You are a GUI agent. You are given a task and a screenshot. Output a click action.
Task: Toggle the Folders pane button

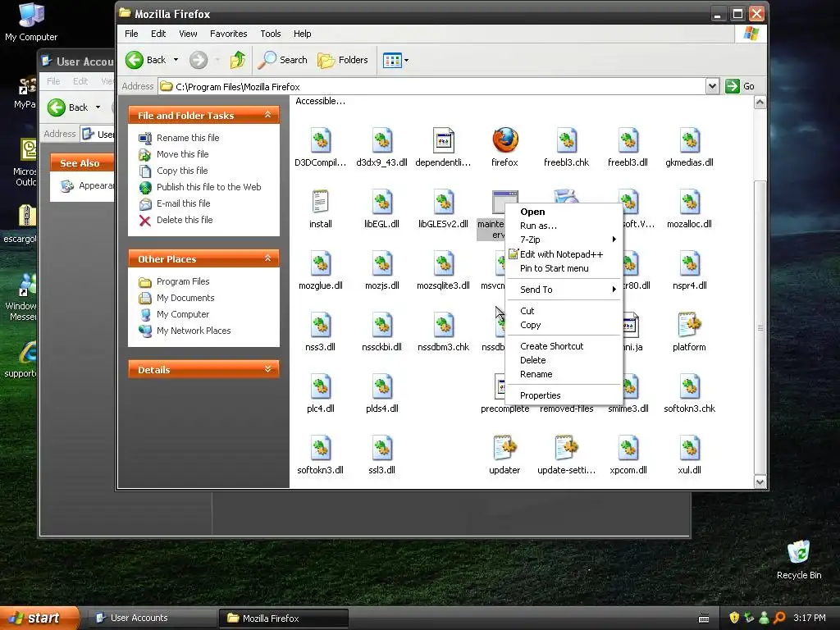point(343,60)
